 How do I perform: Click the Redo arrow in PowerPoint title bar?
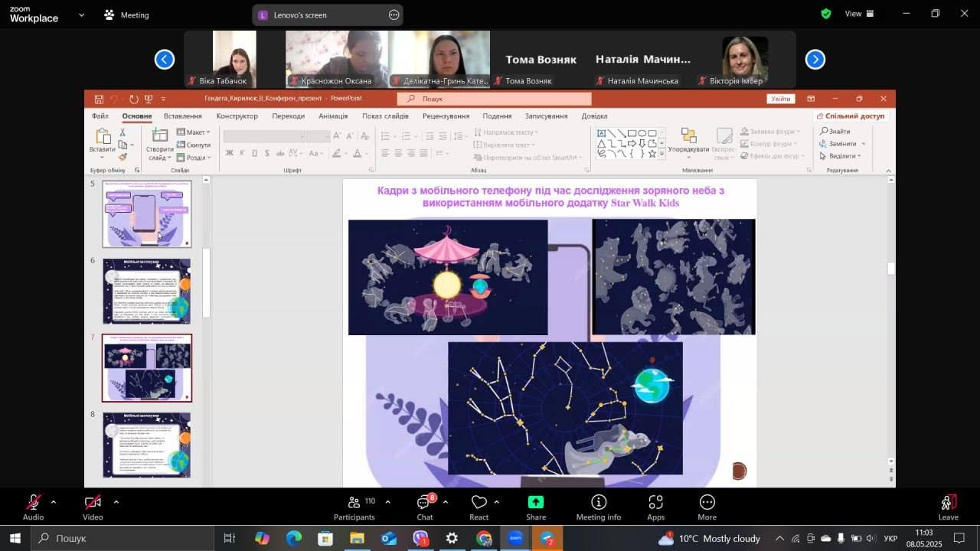pyautogui.click(x=133, y=99)
